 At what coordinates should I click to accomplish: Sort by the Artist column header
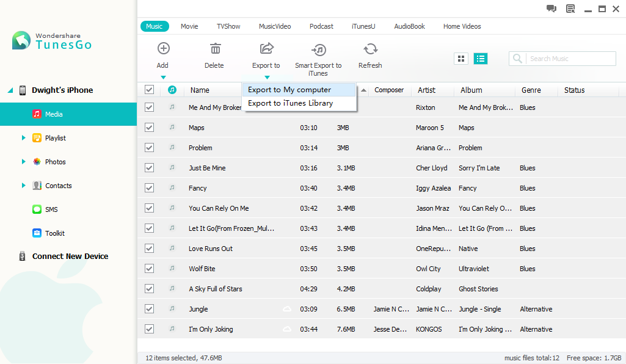tap(426, 90)
